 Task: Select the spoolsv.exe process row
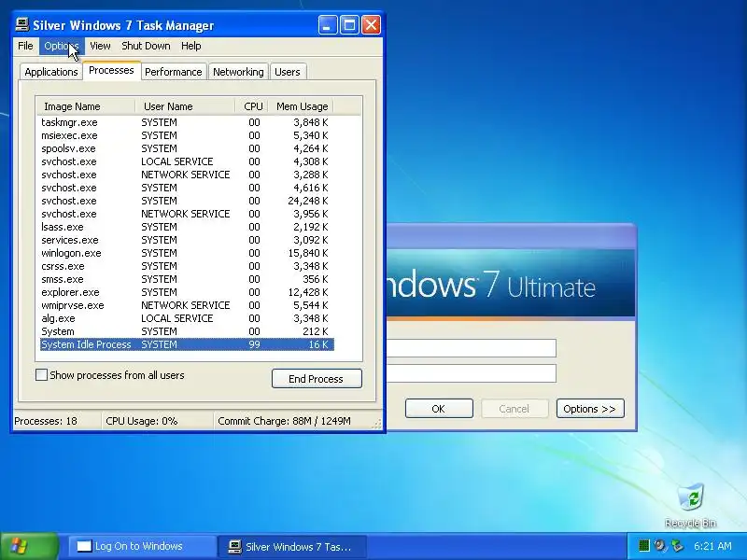pos(187,148)
